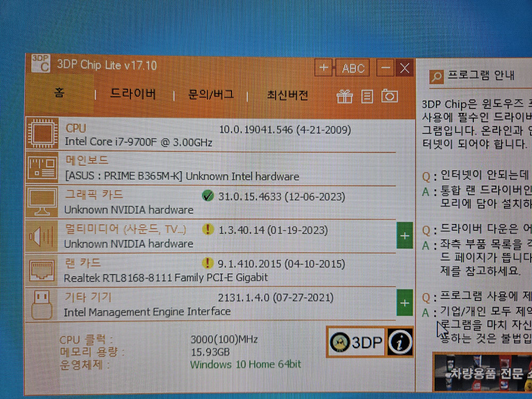Click the LAN card network icon

[42, 270]
